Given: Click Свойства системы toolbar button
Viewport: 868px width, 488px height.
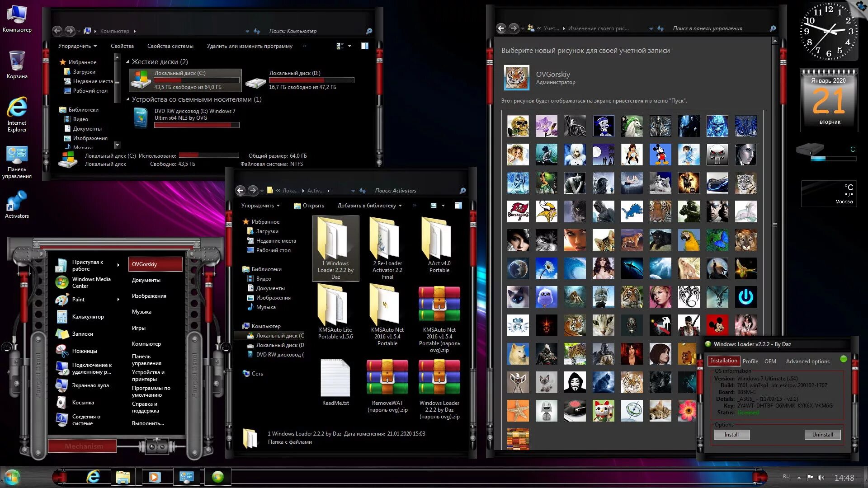Looking at the screenshot, I should click(x=170, y=46).
